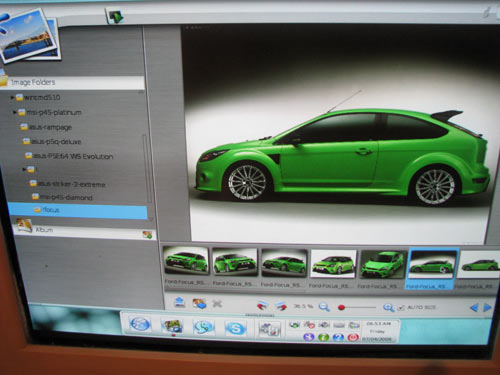
Task: Select the wincmd510 folder
Action: (x=38, y=97)
